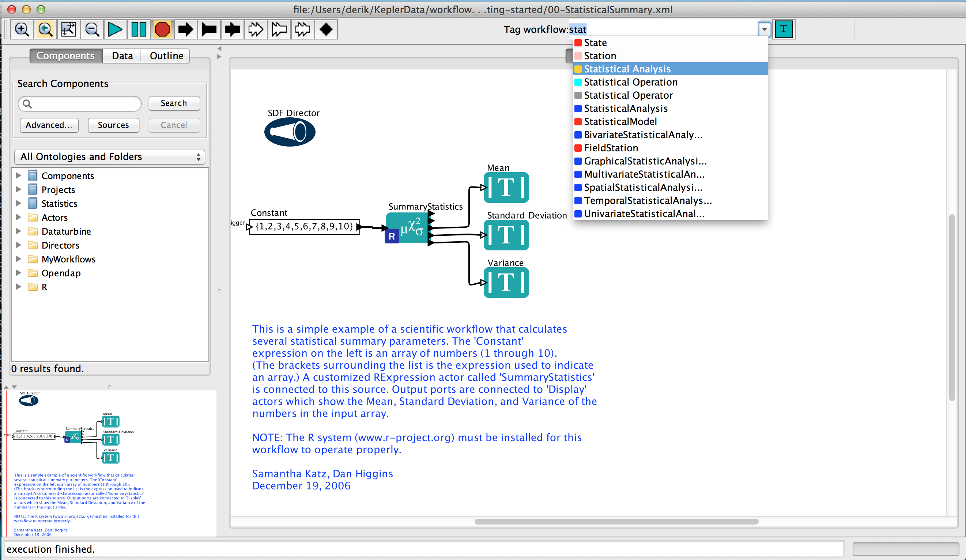Click the Search button
Viewport: 966px width, 560px height.
tap(174, 103)
